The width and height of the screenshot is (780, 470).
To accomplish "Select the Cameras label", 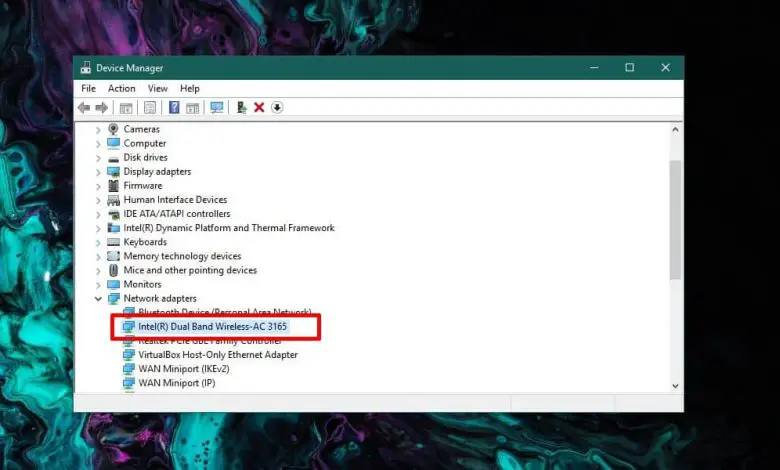I will (x=142, y=129).
